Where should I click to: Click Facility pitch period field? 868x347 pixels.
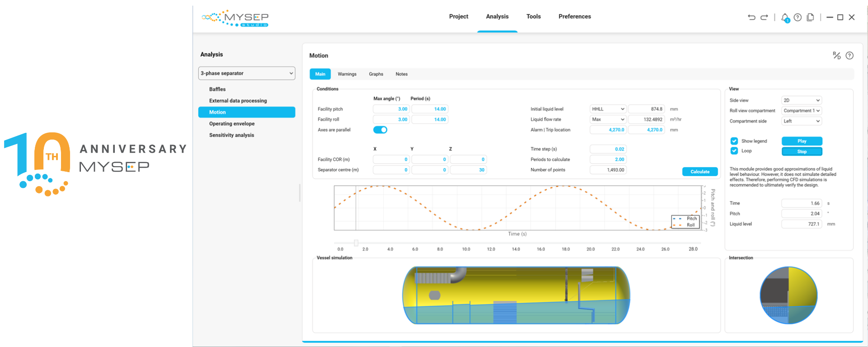coord(429,109)
